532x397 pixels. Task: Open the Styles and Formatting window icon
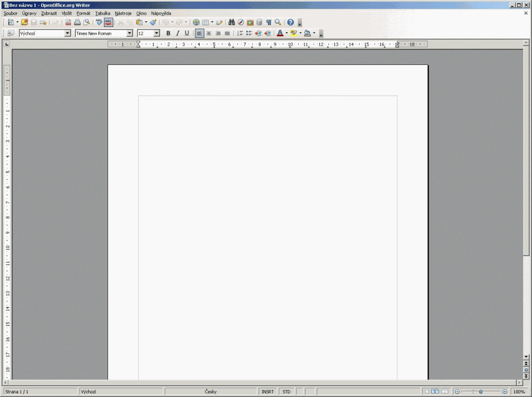(10, 33)
